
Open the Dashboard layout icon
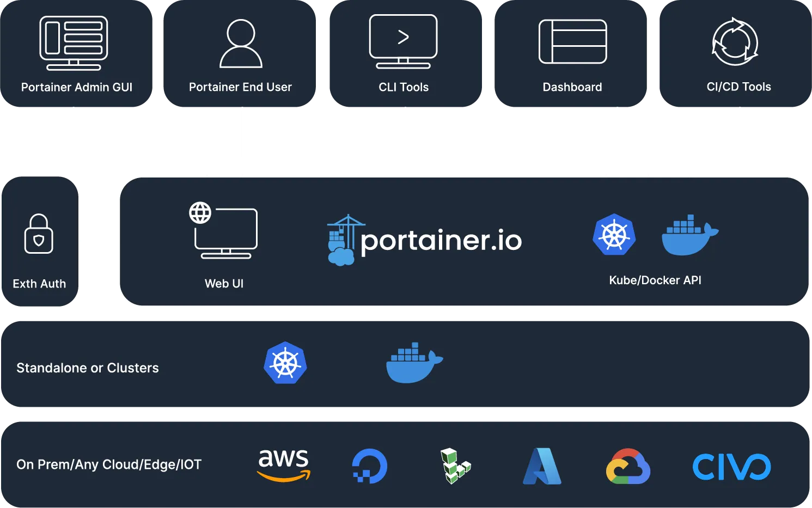pyautogui.click(x=572, y=42)
